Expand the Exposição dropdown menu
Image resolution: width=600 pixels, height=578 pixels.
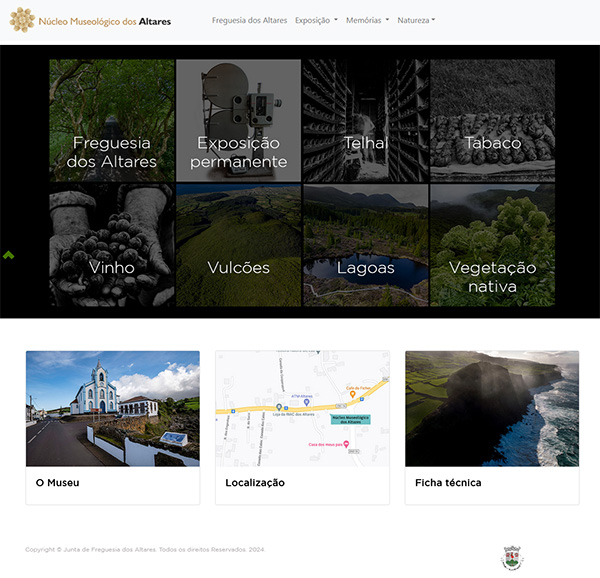pos(316,20)
